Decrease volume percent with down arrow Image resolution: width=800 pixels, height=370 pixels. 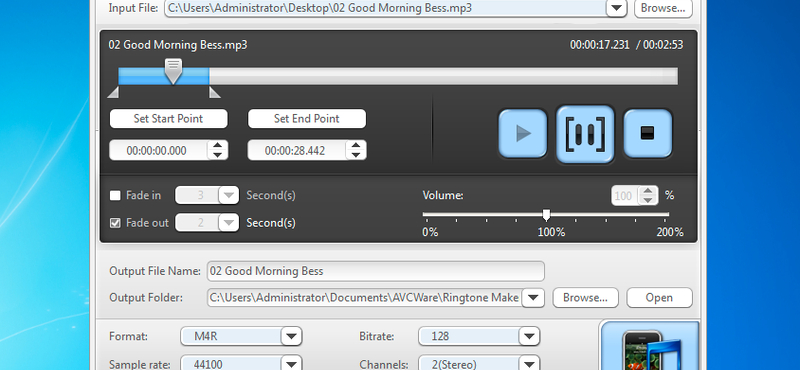648,200
